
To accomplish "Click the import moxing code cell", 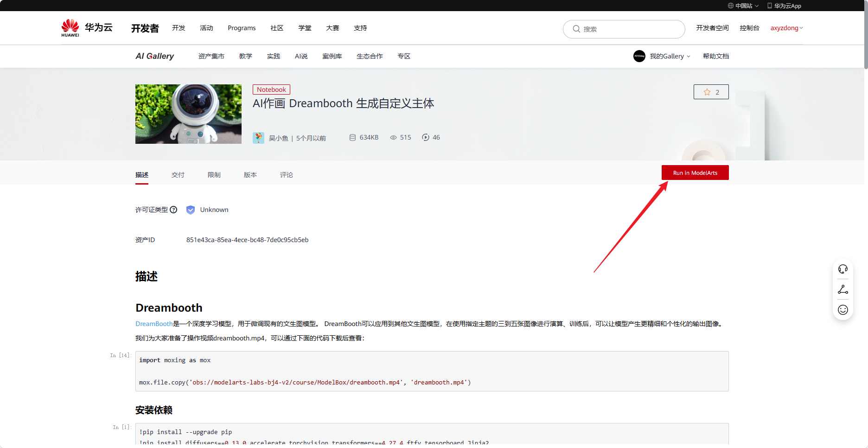I will (x=432, y=371).
